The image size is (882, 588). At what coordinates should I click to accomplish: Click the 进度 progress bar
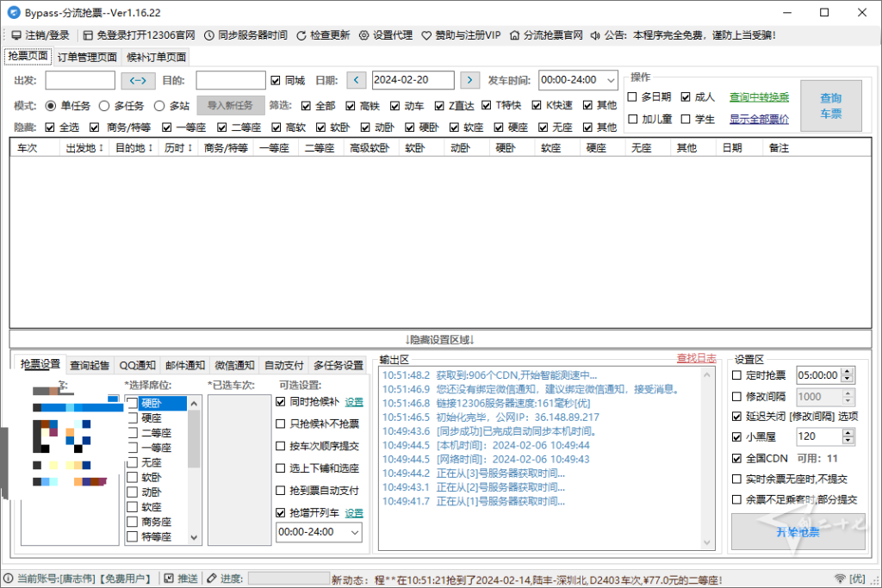pyautogui.click(x=289, y=579)
